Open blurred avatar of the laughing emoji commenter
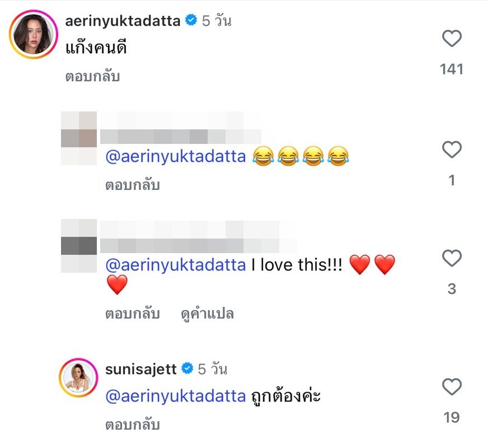Viewport: 487px width, 448px height. point(78,138)
